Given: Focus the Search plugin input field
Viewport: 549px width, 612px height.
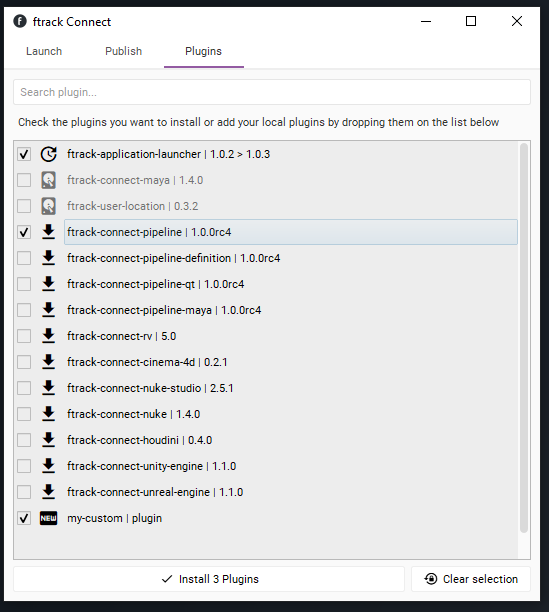Looking at the screenshot, I should (x=272, y=92).
